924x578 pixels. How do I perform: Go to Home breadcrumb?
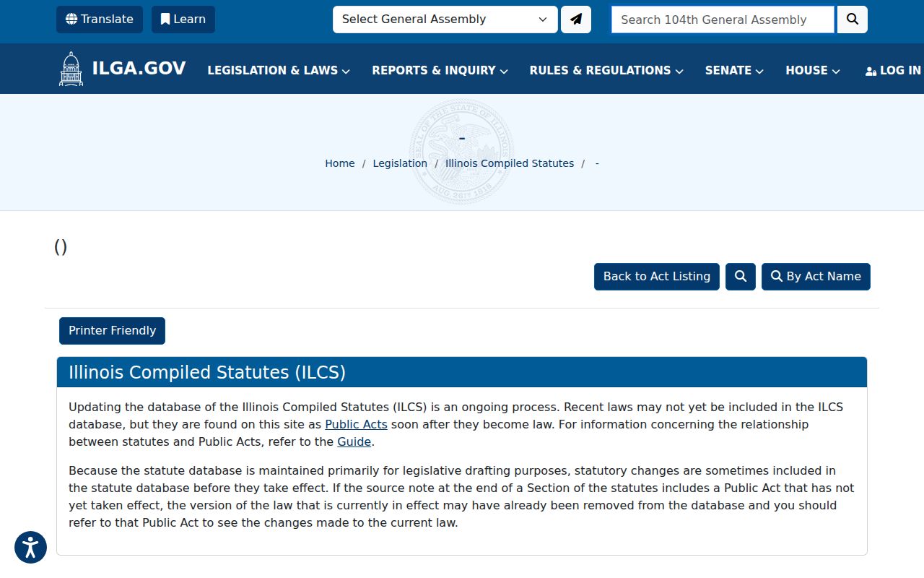click(340, 163)
